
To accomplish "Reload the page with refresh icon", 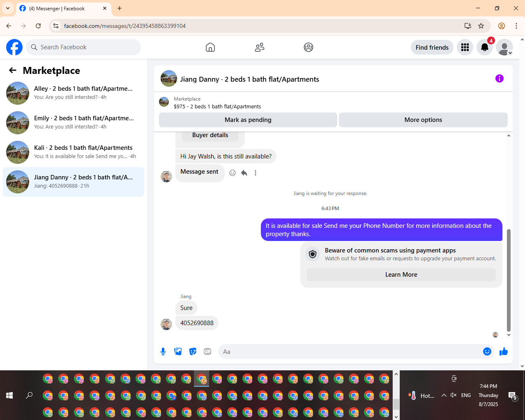I will tap(38, 26).
